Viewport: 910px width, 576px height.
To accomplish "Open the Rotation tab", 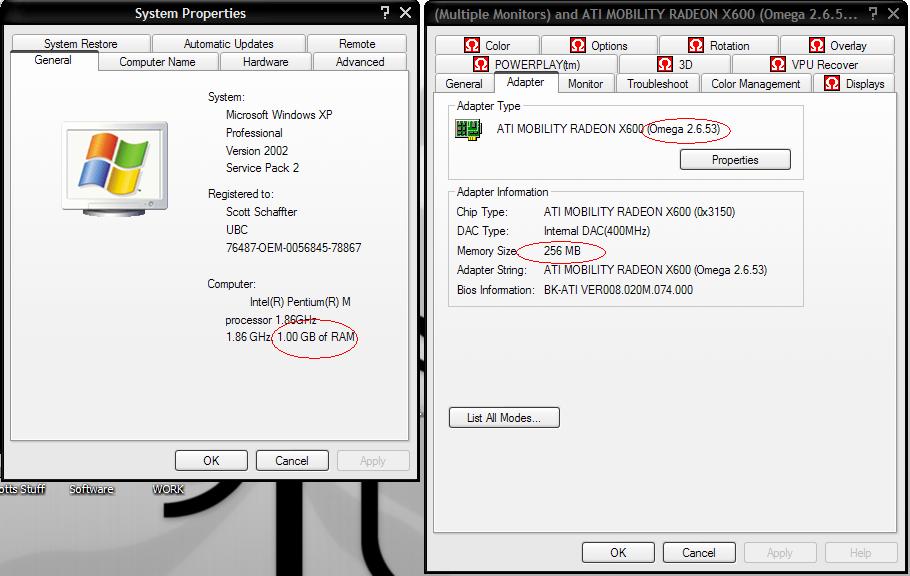I will (718, 45).
